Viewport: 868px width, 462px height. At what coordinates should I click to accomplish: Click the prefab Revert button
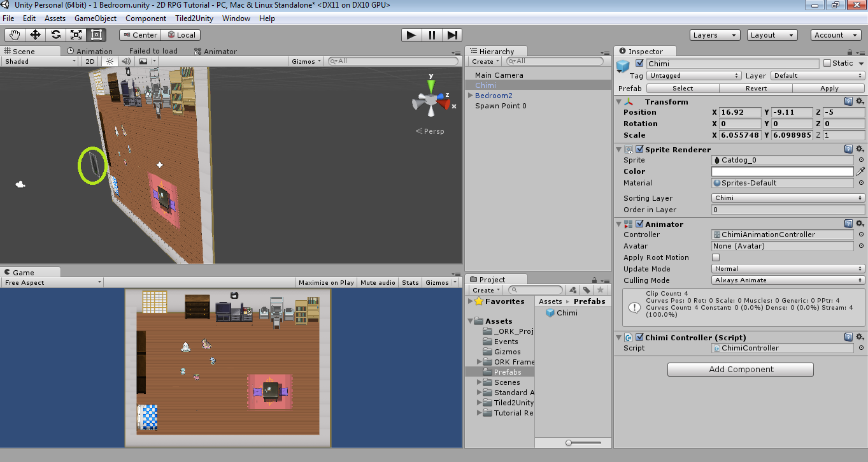[756, 89]
